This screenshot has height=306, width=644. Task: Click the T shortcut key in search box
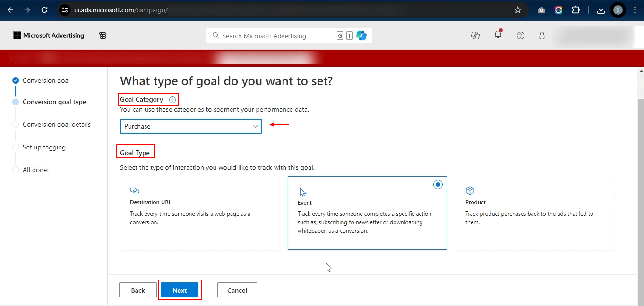pyautogui.click(x=350, y=35)
